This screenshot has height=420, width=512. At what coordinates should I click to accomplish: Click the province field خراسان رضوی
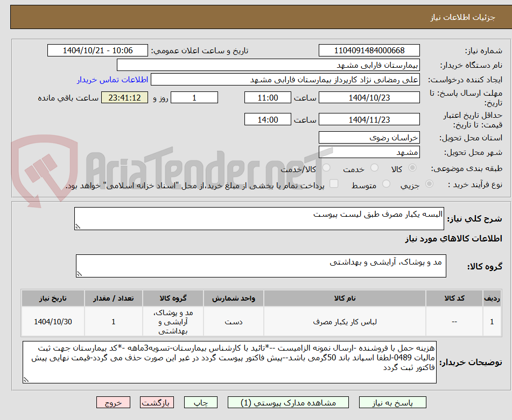pos(369,138)
